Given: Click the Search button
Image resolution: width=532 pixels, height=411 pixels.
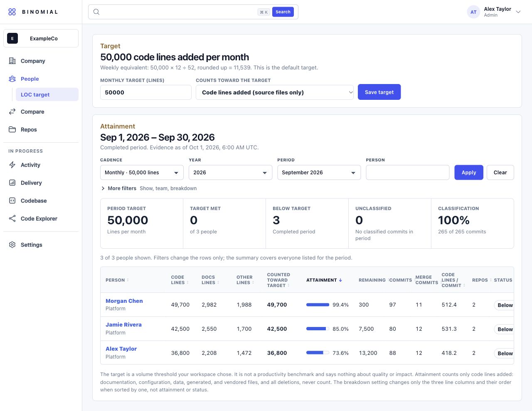Looking at the screenshot, I should pos(283,12).
